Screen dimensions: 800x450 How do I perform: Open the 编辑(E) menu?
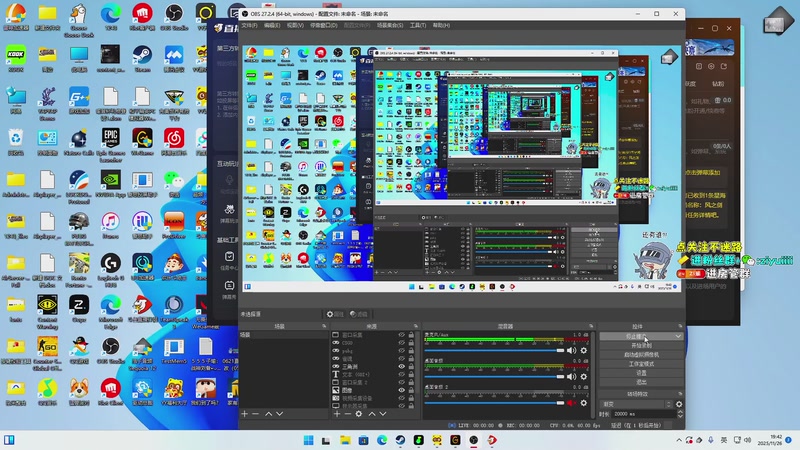tap(272, 25)
